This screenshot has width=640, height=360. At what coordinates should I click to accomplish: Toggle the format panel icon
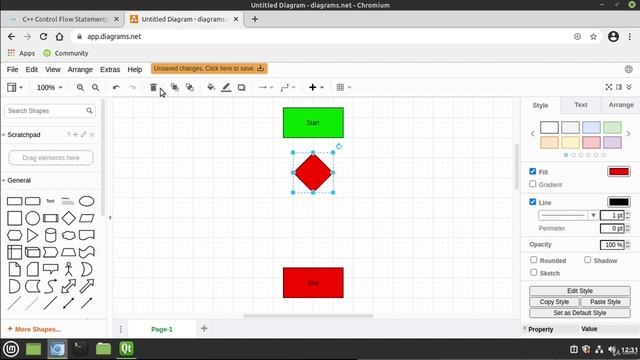click(x=619, y=87)
